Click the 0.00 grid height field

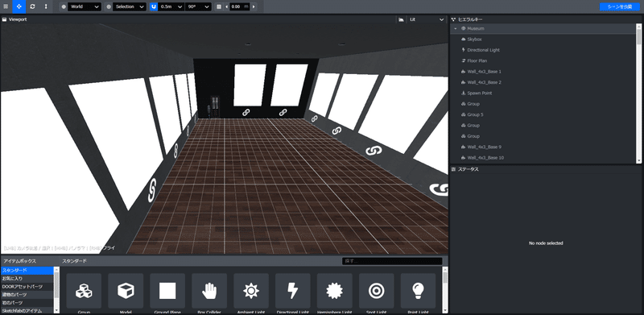tap(240, 7)
